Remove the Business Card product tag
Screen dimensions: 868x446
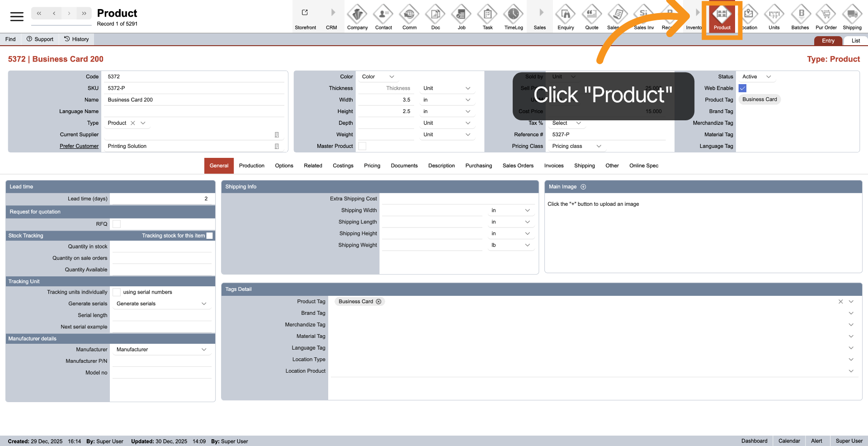click(x=379, y=301)
